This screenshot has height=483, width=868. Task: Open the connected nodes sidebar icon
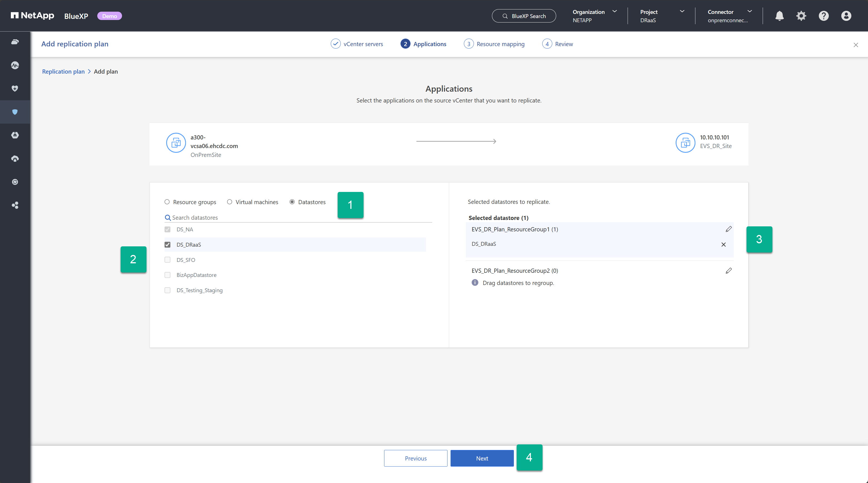tap(15, 205)
